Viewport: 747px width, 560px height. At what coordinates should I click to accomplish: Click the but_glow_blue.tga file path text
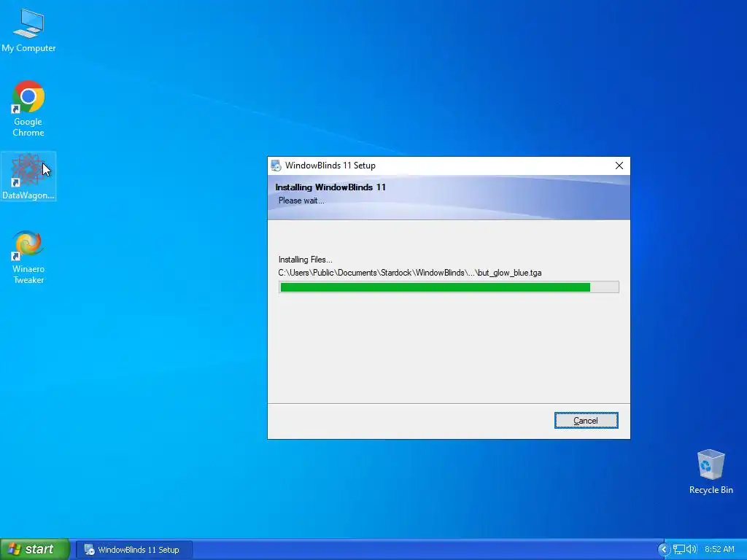click(410, 273)
